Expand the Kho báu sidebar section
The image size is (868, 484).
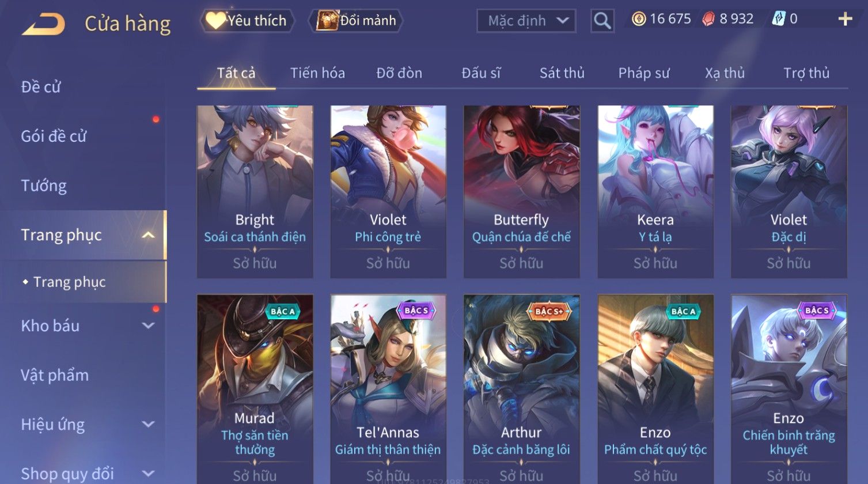pyautogui.click(x=148, y=326)
